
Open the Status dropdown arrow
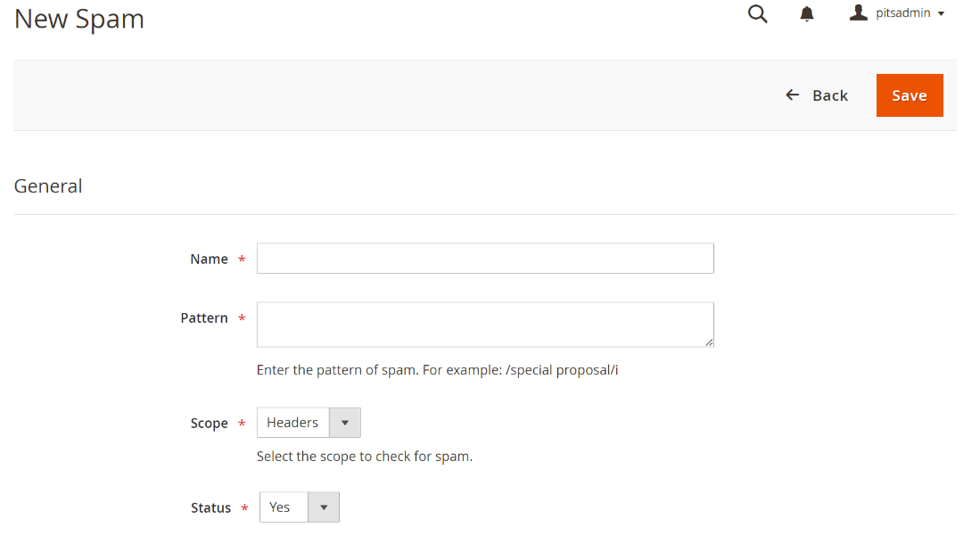coord(323,507)
